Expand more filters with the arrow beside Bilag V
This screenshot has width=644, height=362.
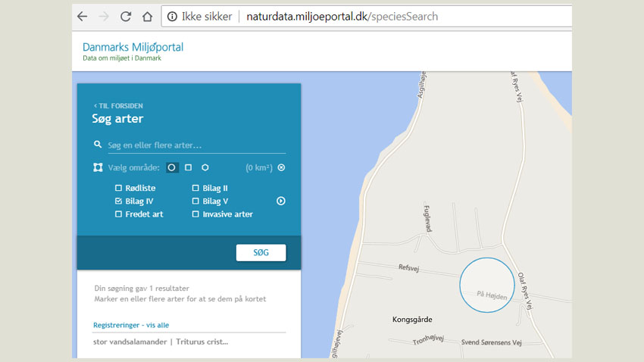pyautogui.click(x=281, y=201)
